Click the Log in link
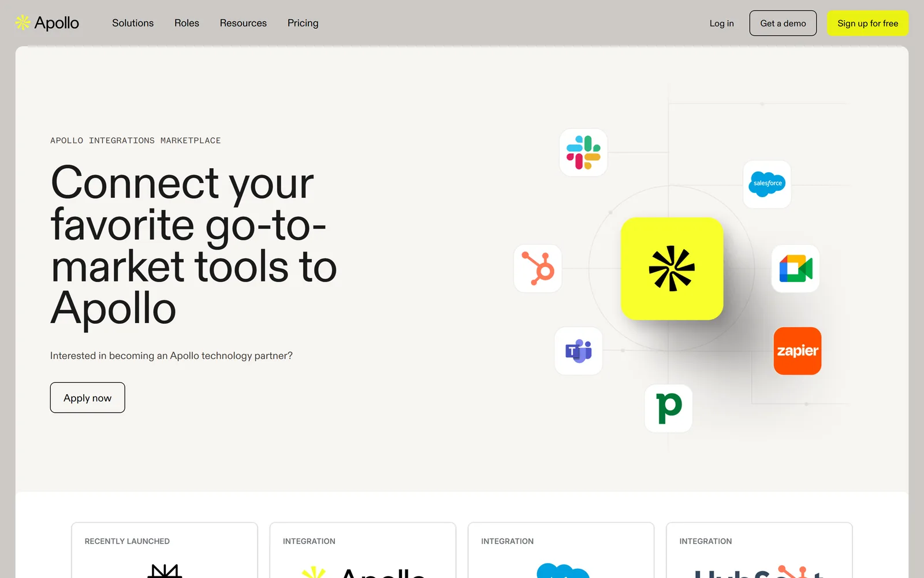This screenshot has width=924, height=578. (x=722, y=23)
